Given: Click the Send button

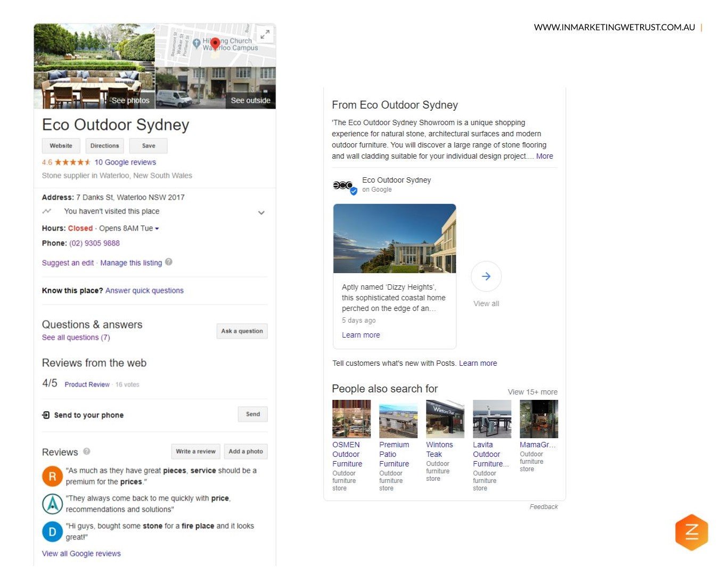Looking at the screenshot, I should click(x=253, y=414).
